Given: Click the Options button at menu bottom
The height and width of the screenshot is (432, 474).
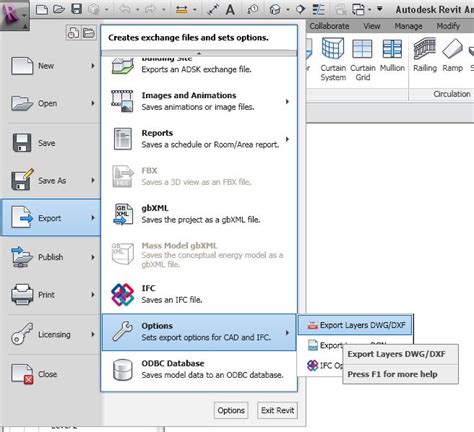Looking at the screenshot, I should [231, 410].
